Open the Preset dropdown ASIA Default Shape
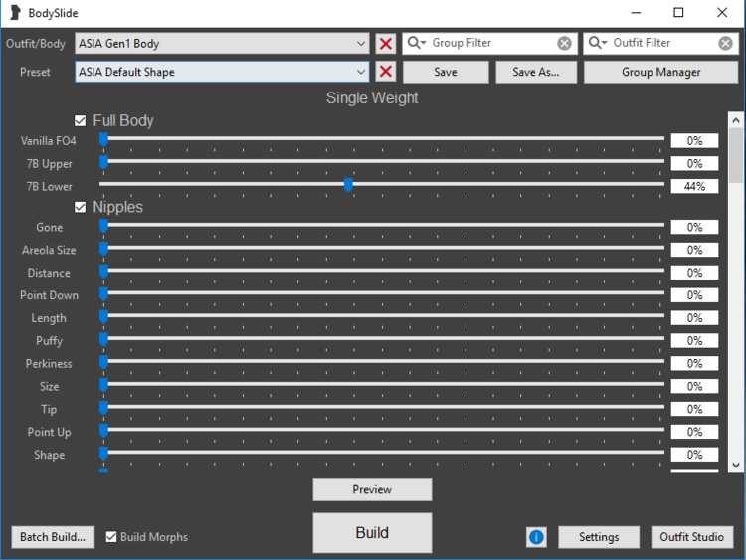 (222, 72)
